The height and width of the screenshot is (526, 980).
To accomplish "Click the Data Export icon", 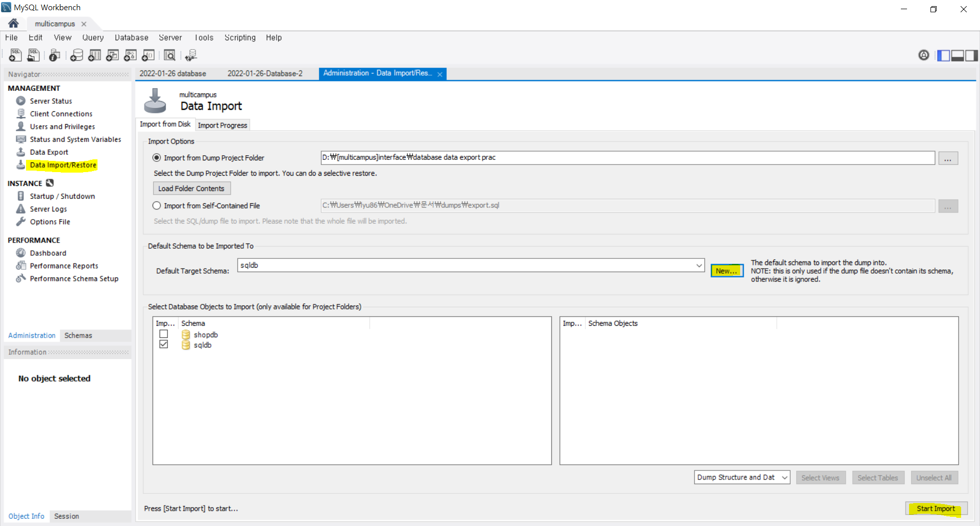I will [x=21, y=152].
